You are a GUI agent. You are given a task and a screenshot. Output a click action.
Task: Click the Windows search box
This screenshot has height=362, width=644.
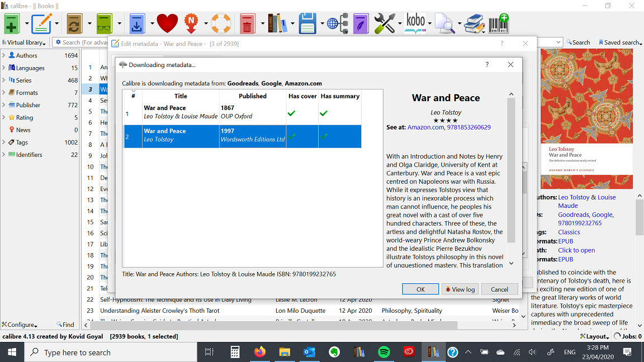[111, 352]
